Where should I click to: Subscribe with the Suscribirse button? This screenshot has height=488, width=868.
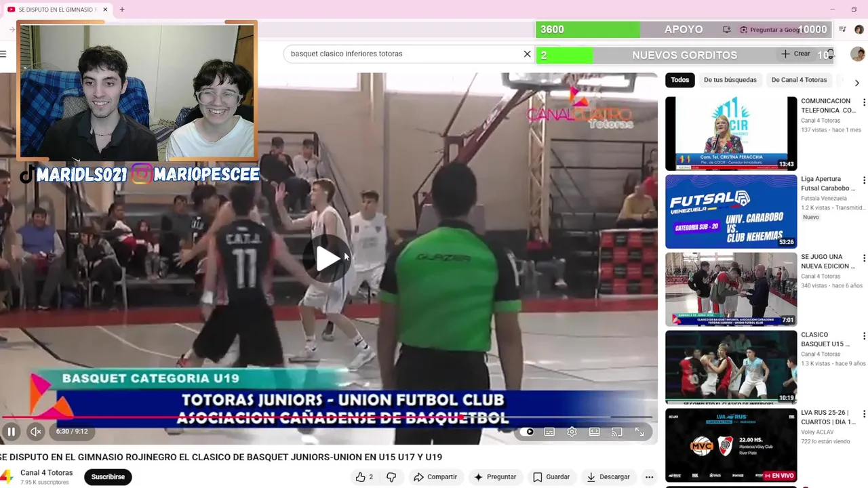tap(108, 477)
